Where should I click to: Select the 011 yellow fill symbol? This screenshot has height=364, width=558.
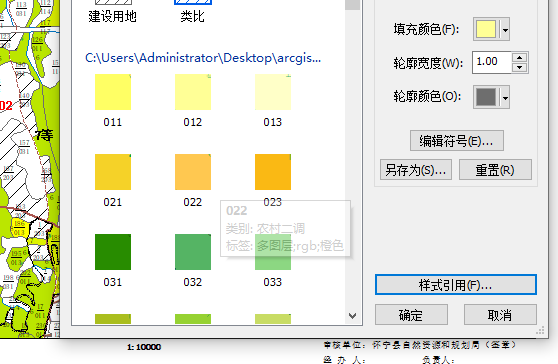113,92
